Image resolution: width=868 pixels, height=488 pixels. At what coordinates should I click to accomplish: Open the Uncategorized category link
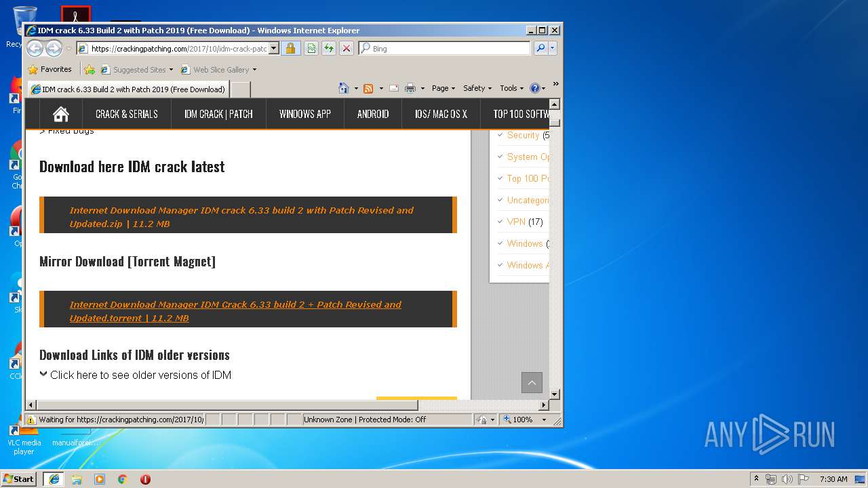(528, 200)
